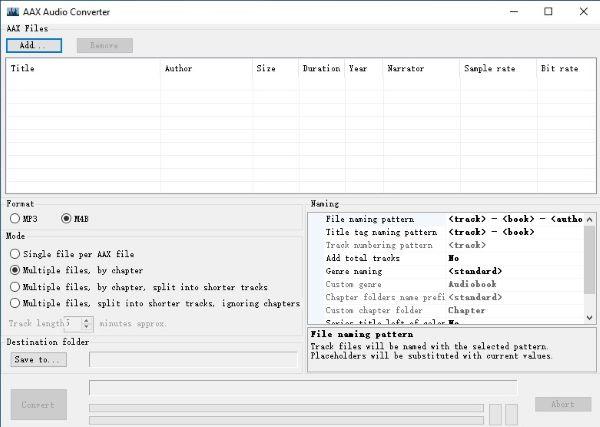Choose Multiple files, by chapter mode
Image resolution: width=600 pixels, height=427 pixels.
pyautogui.click(x=77, y=270)
